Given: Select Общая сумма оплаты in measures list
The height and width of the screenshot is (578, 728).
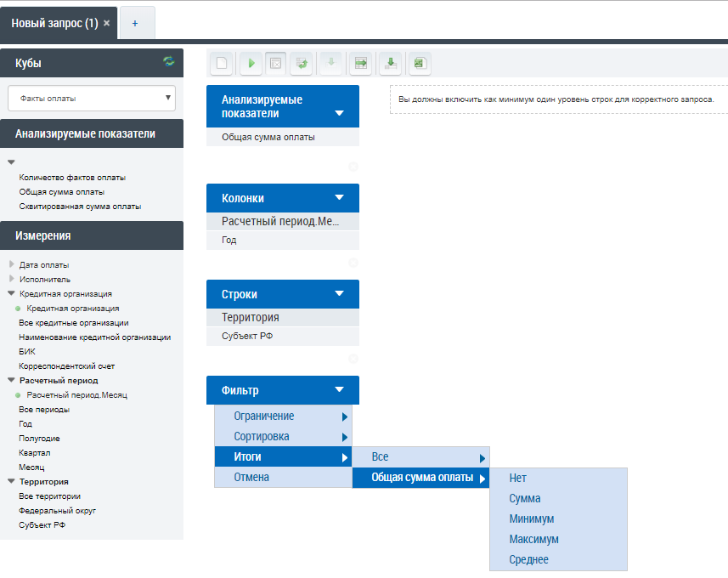Looking at the screenshot, I should coord(62,192).
